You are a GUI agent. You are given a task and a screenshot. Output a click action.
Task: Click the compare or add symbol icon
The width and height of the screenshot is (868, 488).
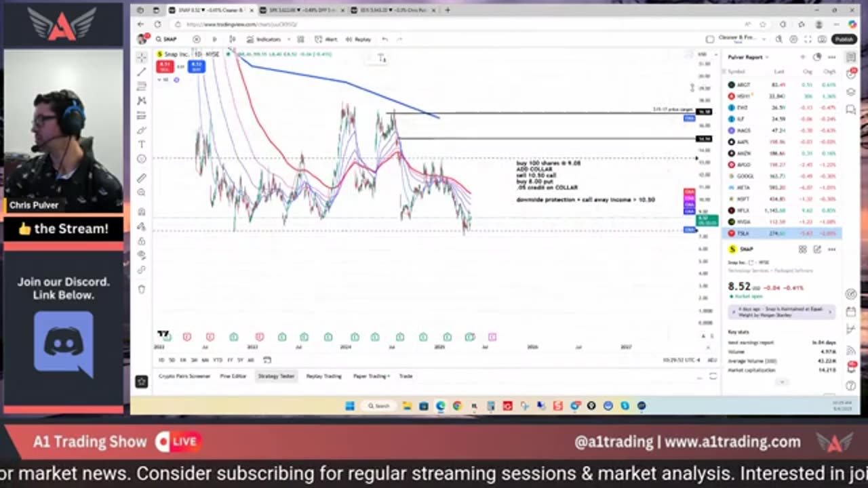(x=197, y=39)
